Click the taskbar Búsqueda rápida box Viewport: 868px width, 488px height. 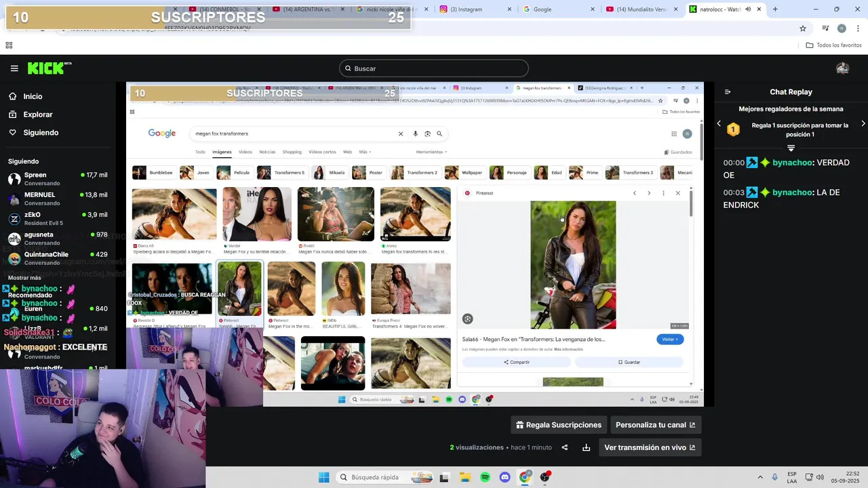(385, 477)
